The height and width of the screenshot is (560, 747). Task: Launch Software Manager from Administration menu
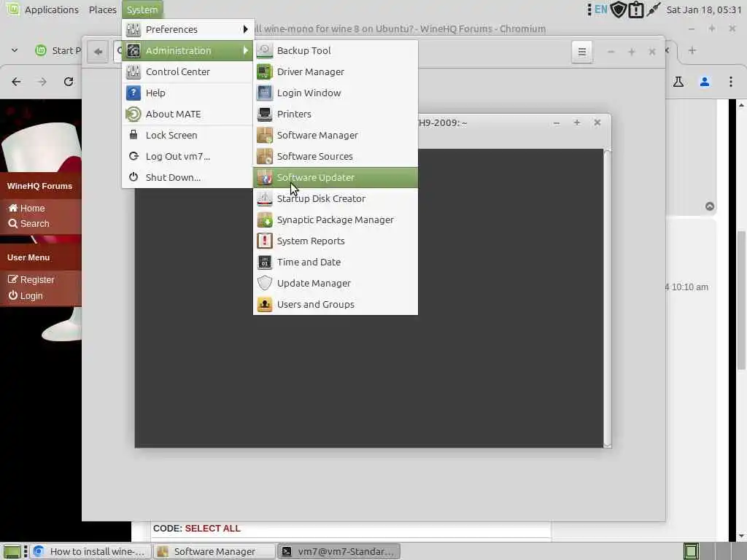[x=336, y=135]
